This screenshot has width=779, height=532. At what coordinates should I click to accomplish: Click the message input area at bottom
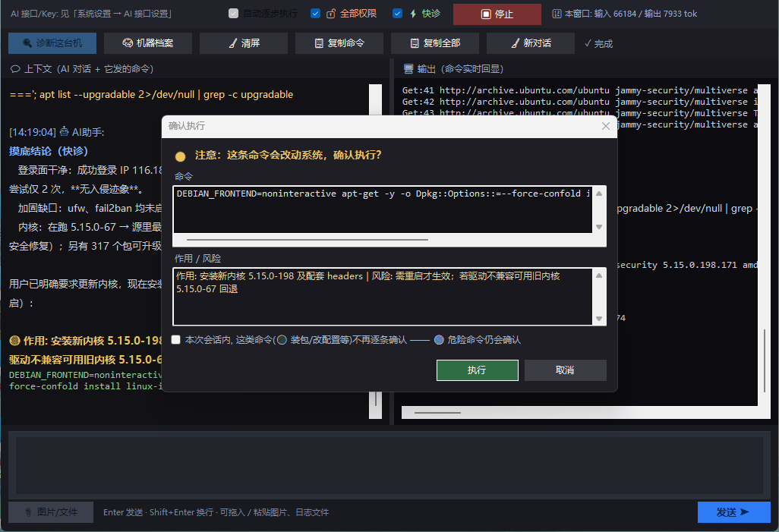389,465
